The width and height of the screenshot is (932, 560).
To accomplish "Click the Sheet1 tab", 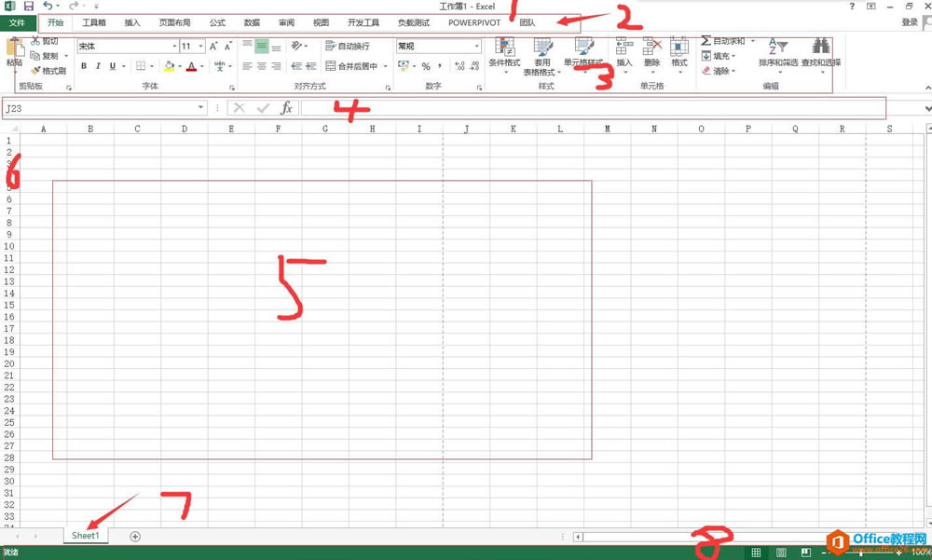I will (84, 536).
